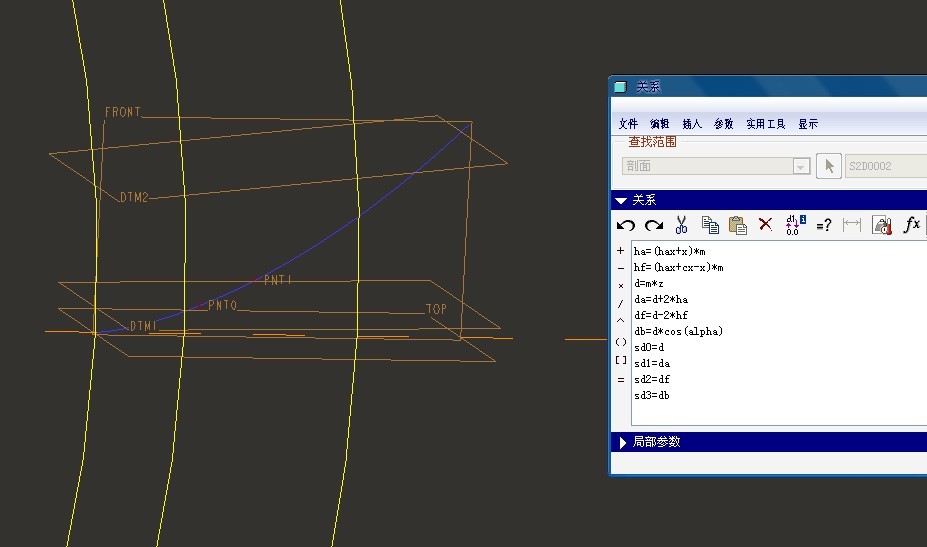Copy relation text with the copy icon
927x547 pixels.
710,225
